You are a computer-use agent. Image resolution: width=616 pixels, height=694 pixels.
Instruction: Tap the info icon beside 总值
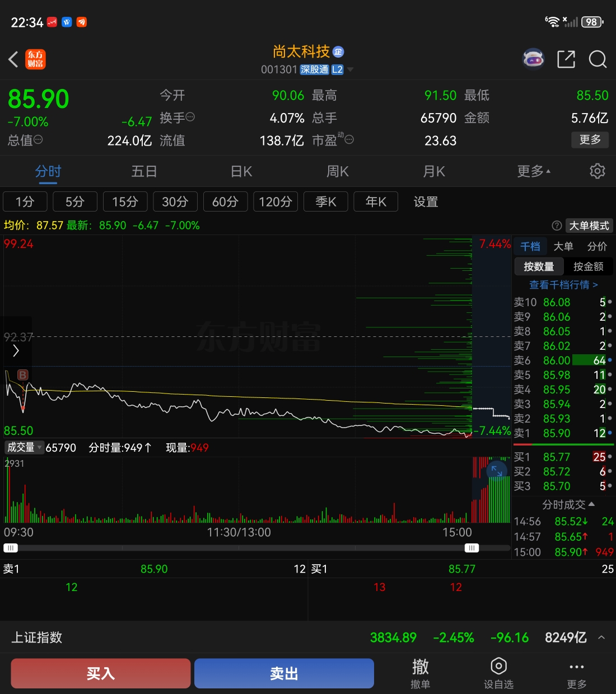click(x=38, y=139)
